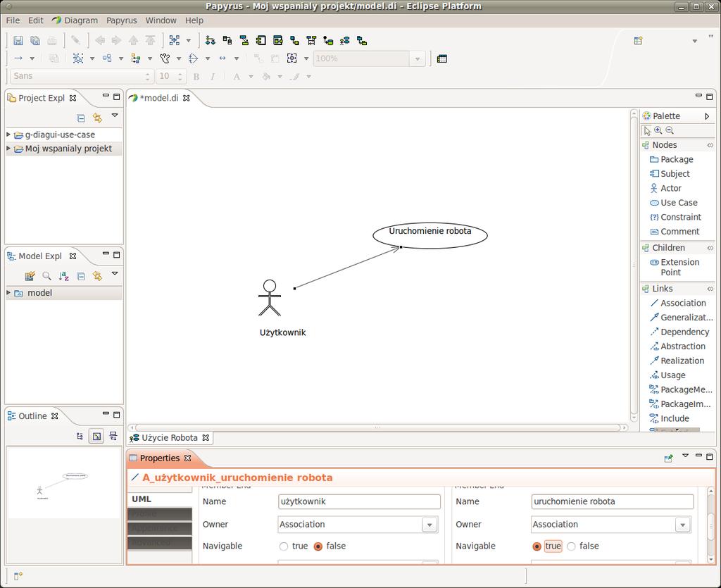The height and width of the screenshot is (588, 721).
Task: Expand the Moj wspanialy projekt folder
Action: point(8,148)
